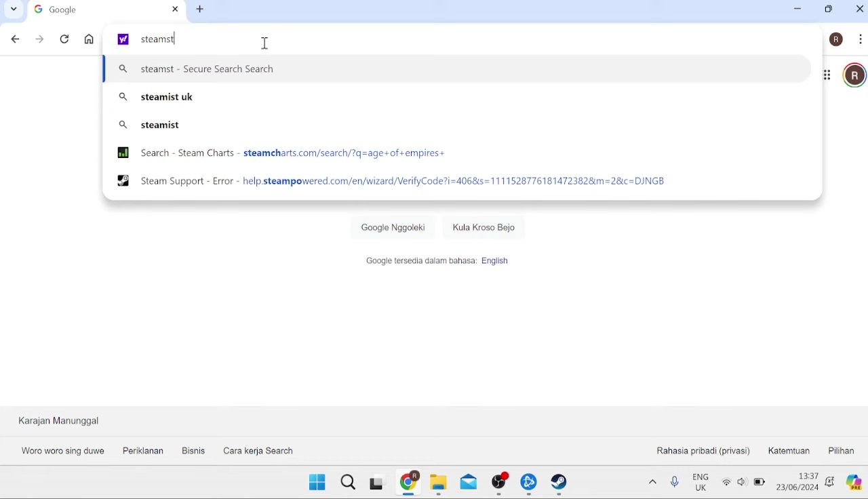This screenshot has height=499, width=868.
Task: Open the Windows Start menu
Action: coord(317,482)
